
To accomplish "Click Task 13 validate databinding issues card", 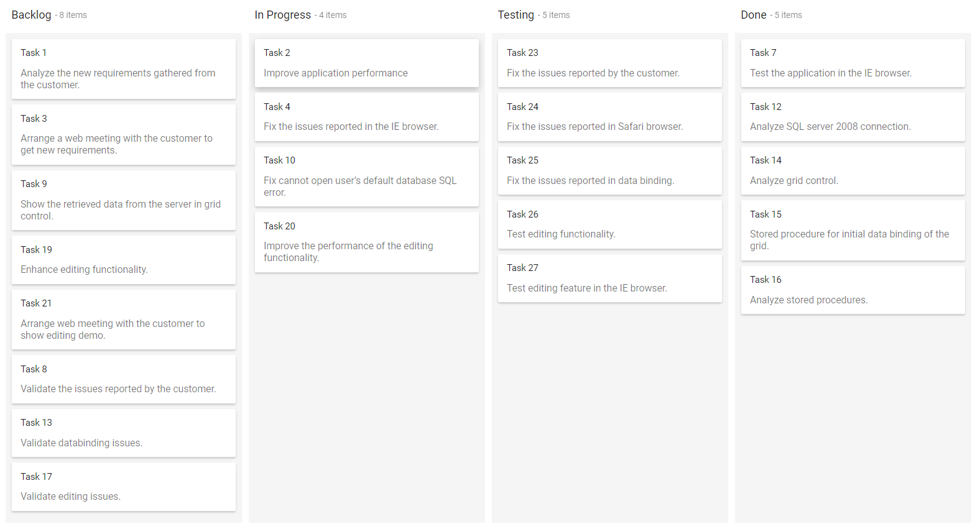I will coord(123,432).
